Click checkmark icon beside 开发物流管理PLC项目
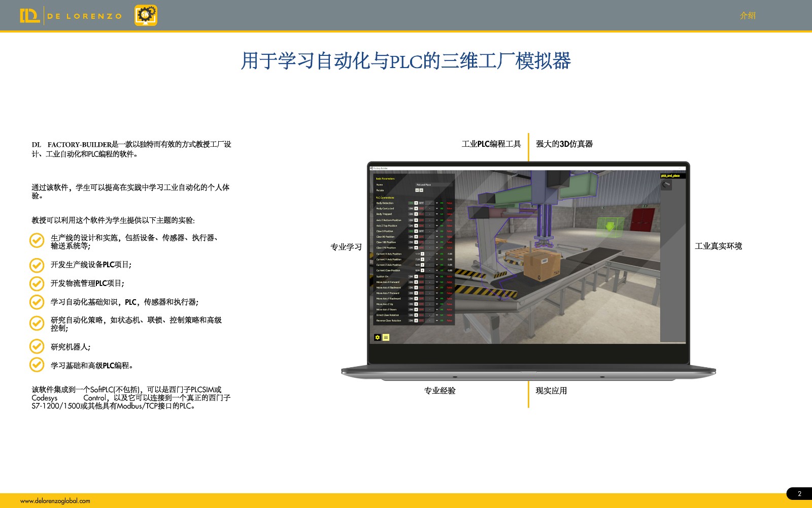 37,283
